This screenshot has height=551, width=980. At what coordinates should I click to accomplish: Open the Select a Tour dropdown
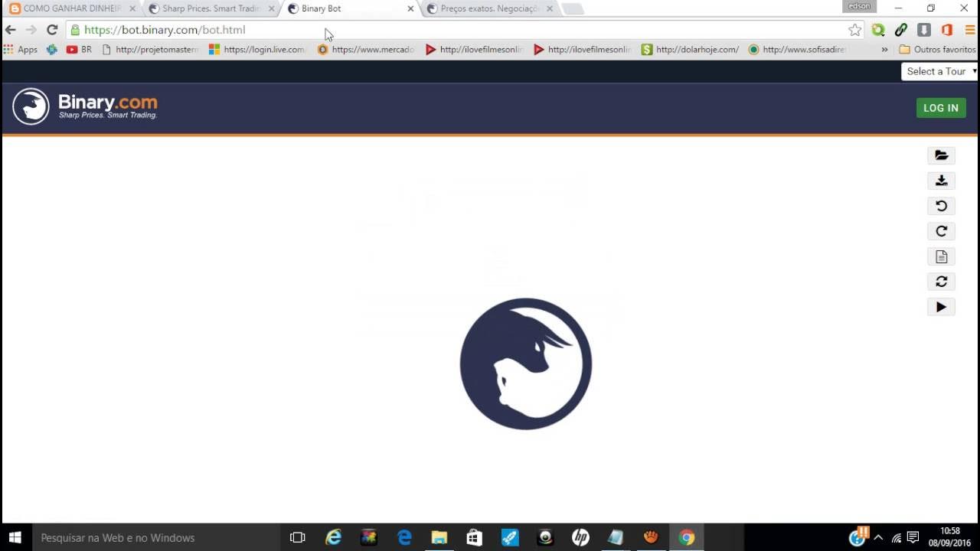pos(940,71)
